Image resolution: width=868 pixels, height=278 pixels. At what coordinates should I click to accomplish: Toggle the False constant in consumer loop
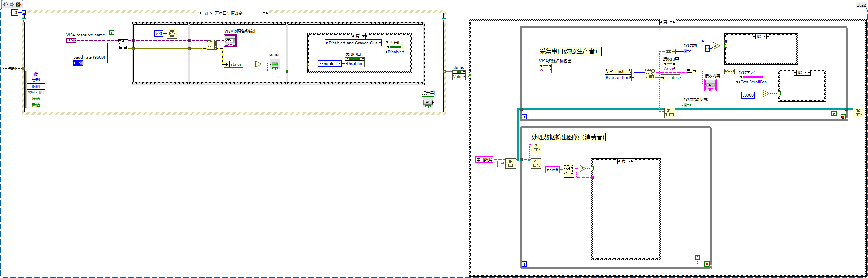point(697,257)
